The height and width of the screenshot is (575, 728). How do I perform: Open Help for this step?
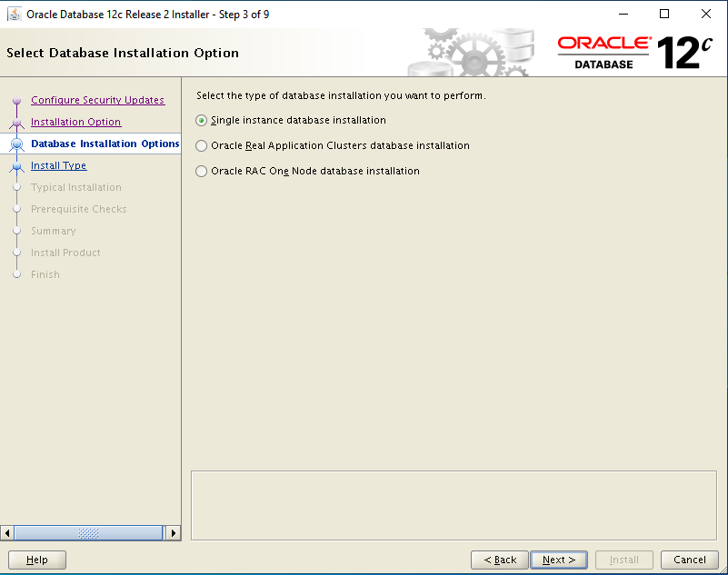[37, 560]
